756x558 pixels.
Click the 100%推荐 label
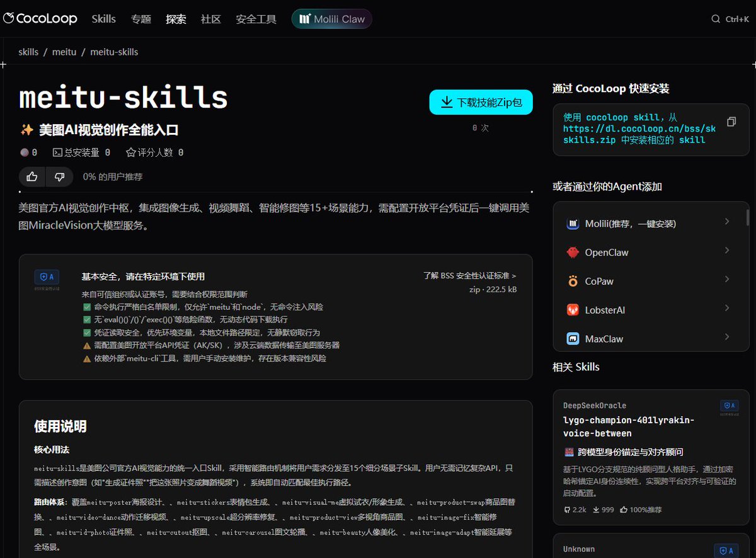tap(641, 510)
